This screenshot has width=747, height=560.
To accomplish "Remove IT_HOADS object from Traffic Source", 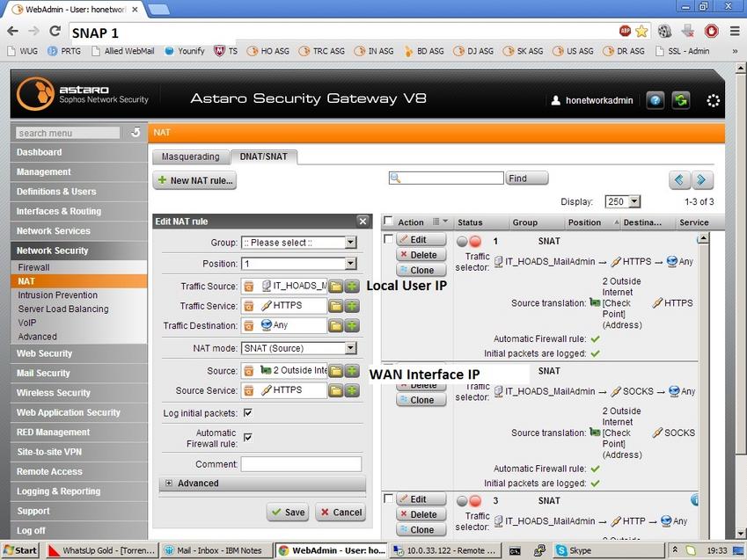I will pyautogui.click(x=249, y=287).
